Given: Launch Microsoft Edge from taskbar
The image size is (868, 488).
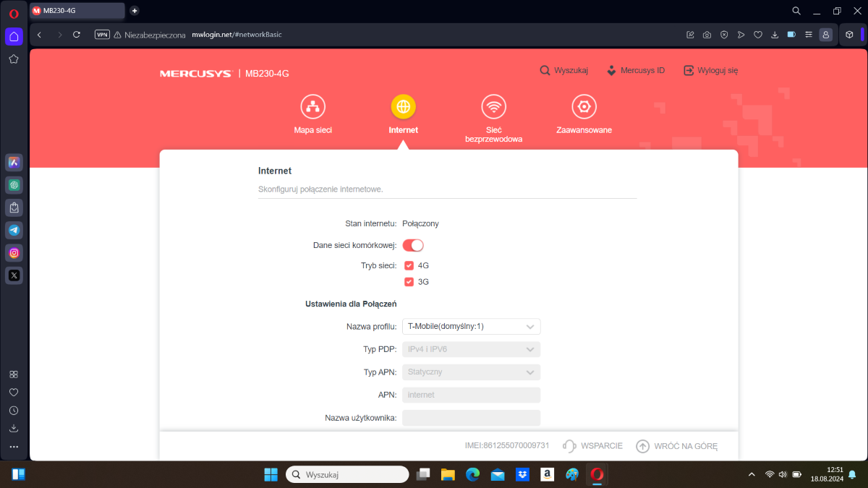Looking at the screenshot, I should tap(472, 474).
